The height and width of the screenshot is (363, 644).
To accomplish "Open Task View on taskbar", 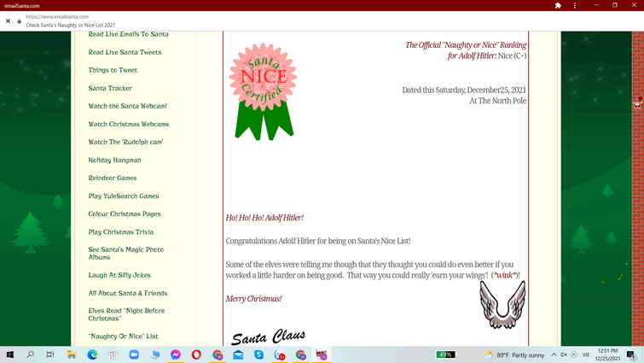I will pyautogui.click(x=50, y=354).
